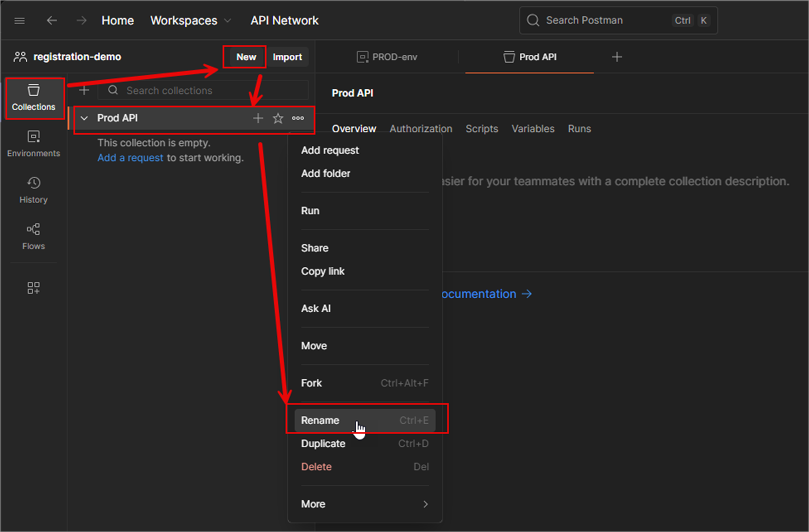This screenshot has height=532, width=809.
Task: Open the Collections sidebar panel
Action: click(33, 98)
